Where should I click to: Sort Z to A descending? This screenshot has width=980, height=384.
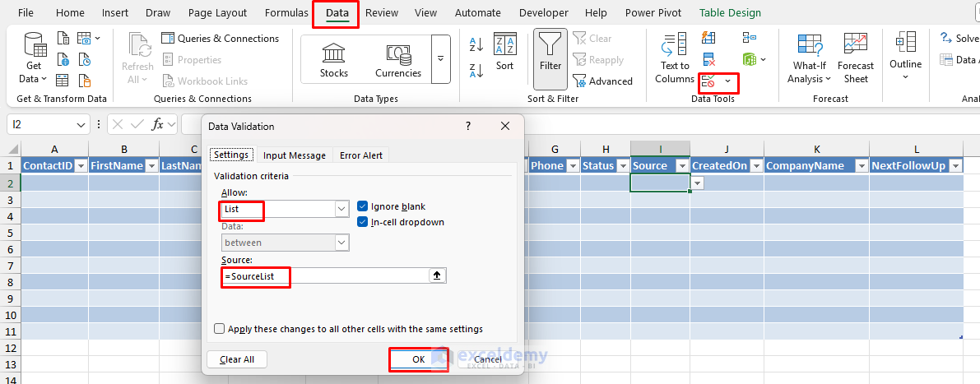point(476,72)
